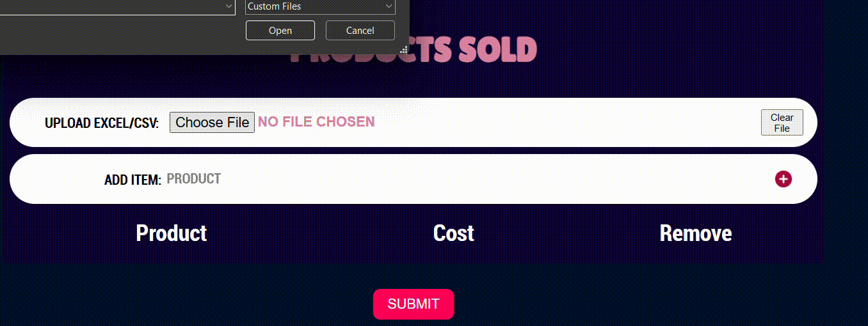Viewport: 868px width, 326px height.
Task: Click the 'No file chosen' text
Action: coord(316,122)
